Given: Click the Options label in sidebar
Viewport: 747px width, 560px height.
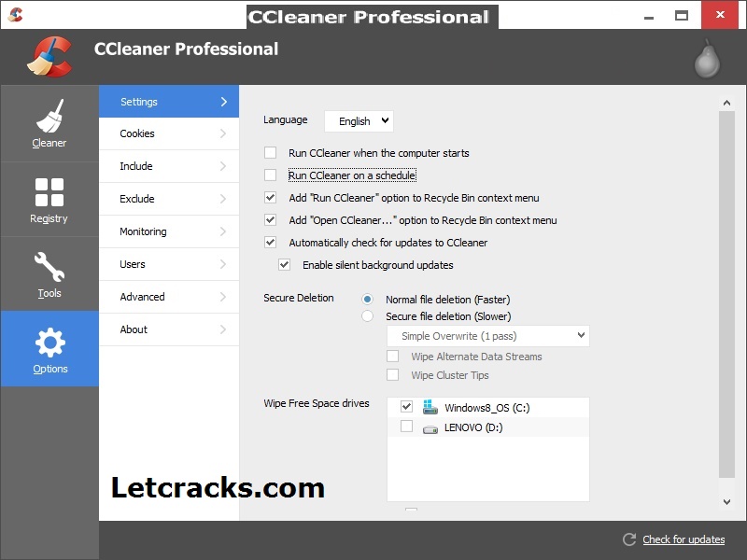Looking at the screenshot, I should pos(50,369).
